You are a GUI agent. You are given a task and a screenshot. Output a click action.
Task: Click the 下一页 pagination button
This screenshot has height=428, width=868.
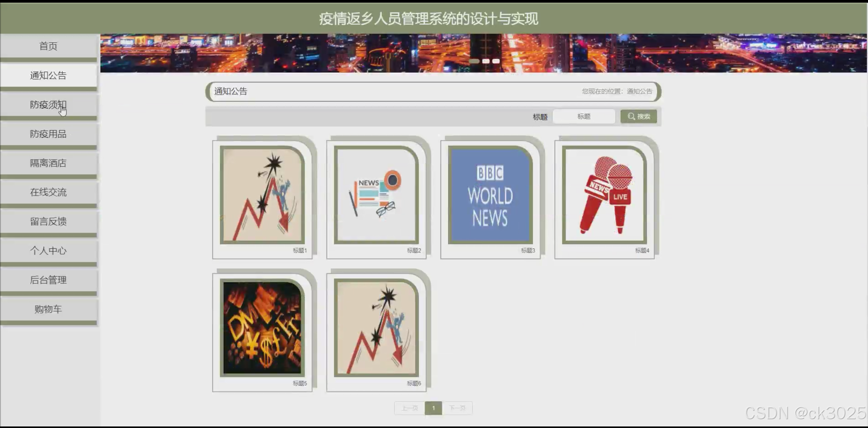coord(457,408)
